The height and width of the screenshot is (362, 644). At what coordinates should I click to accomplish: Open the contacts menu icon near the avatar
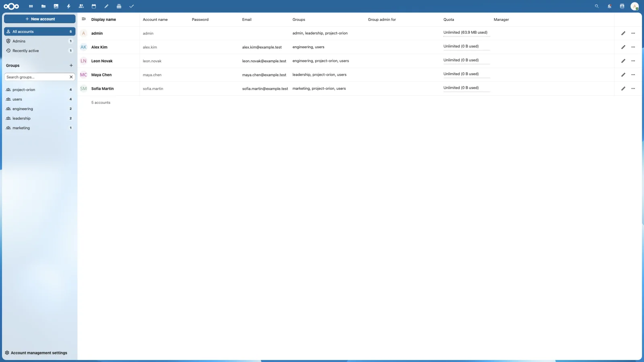(x=622, y=6)
